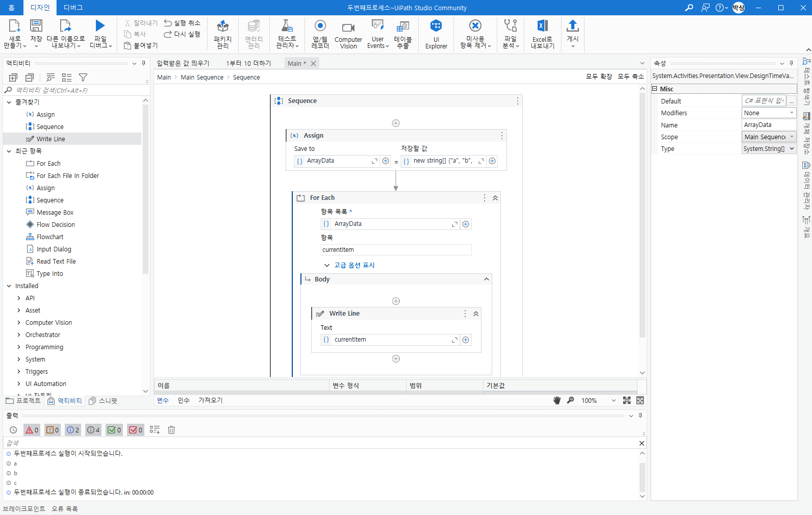Expand 고급 옵션 표시 in For Each
812x515 pixels.
pos(349,265)
